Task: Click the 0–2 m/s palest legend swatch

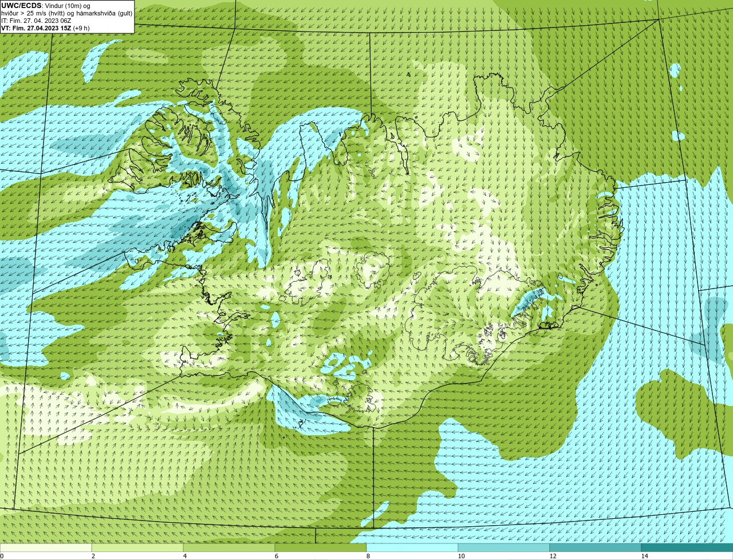Action: point(46,548)
